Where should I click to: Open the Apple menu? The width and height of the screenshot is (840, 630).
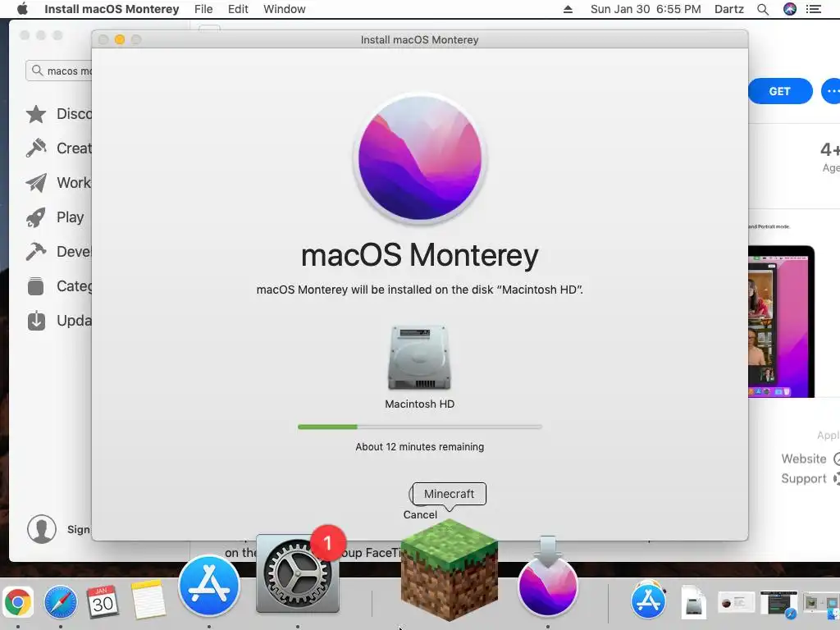[x=22, y=9]
